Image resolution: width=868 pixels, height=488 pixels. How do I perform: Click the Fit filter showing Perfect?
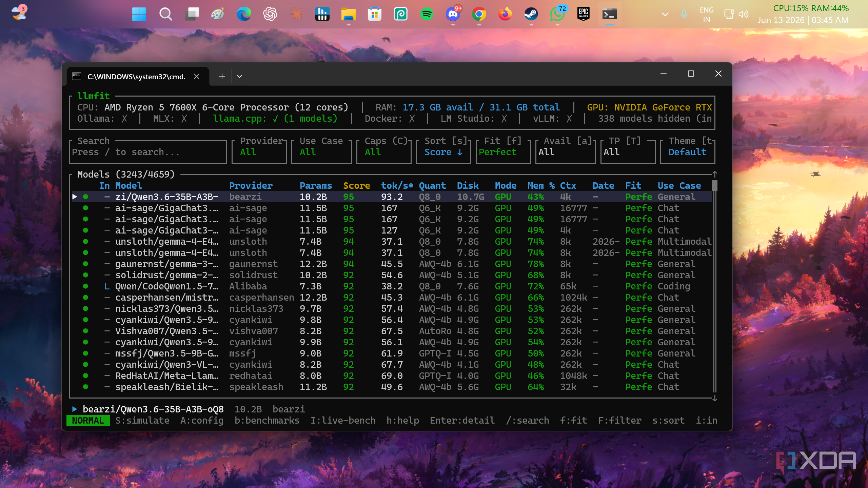(503, 152)
